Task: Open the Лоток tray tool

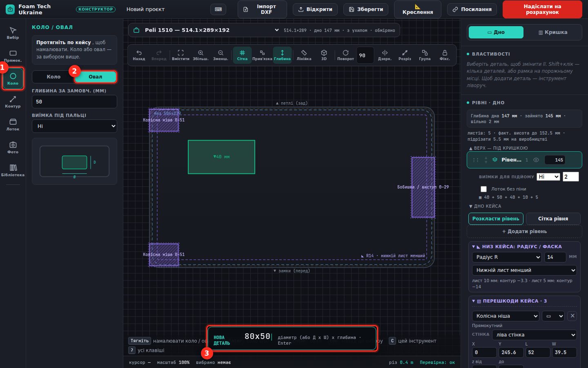Action: [x=13, y=124]
